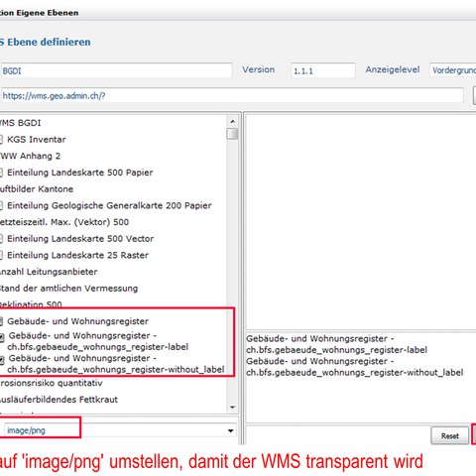Toggle Einteilung Landeskarte 500 Vector checkbox
This screenshot has width=476, height=476.
pyautogui.click(x=1, y=239)
